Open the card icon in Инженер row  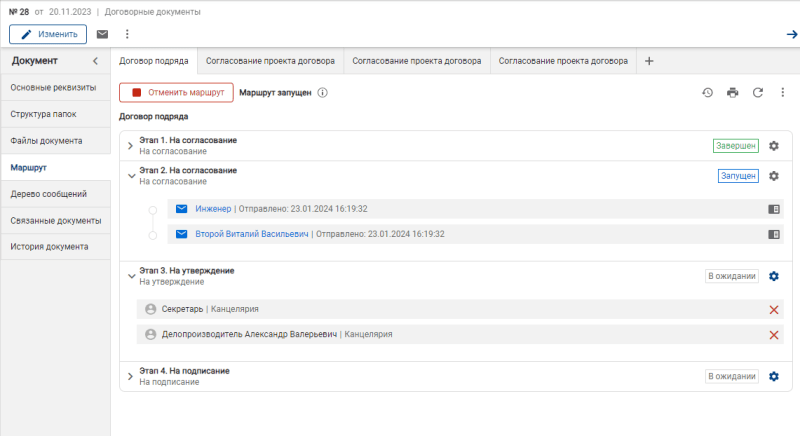[x=773, y=209]
